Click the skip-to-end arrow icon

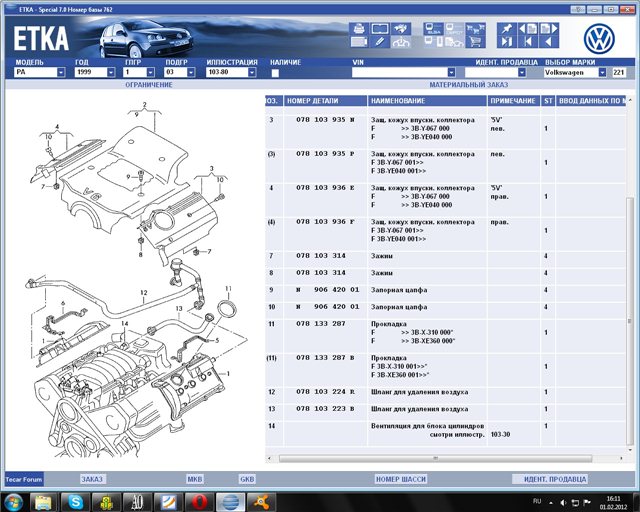coord(507,42)
